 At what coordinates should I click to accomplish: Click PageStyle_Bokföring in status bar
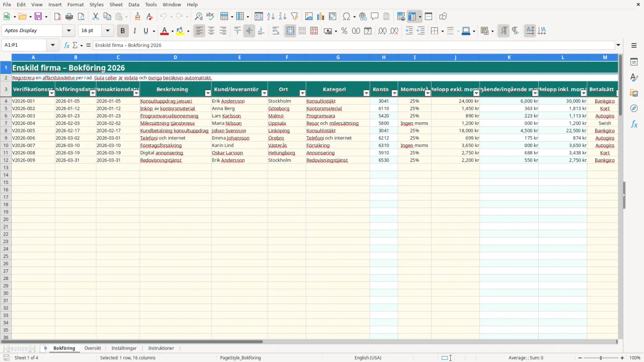[x=240, y=358]
